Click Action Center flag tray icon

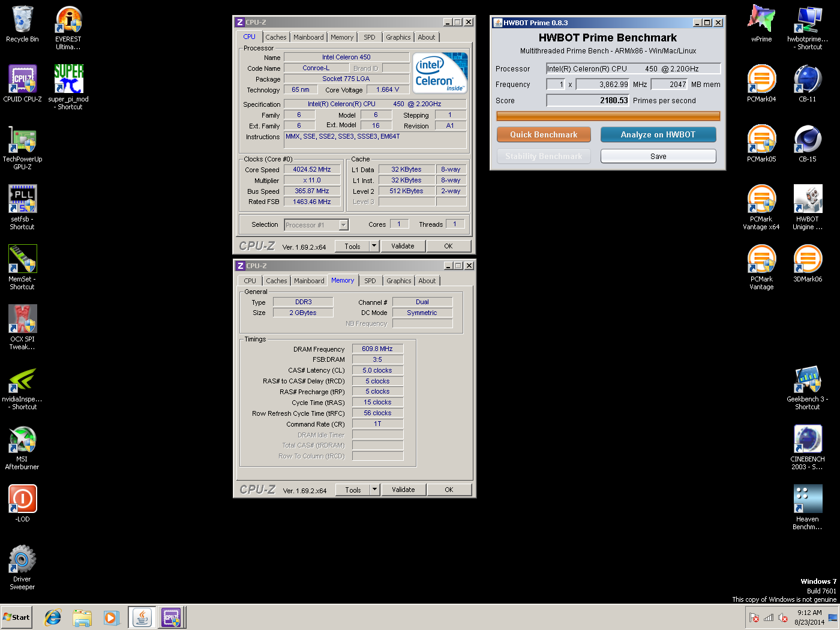(x=754, y=618)
